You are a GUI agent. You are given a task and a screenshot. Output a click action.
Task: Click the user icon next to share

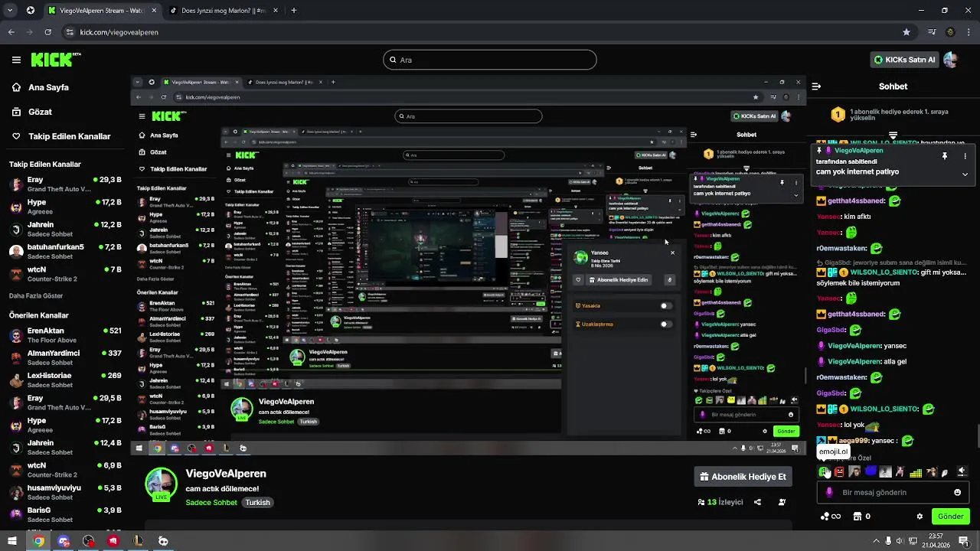(782, 502)
